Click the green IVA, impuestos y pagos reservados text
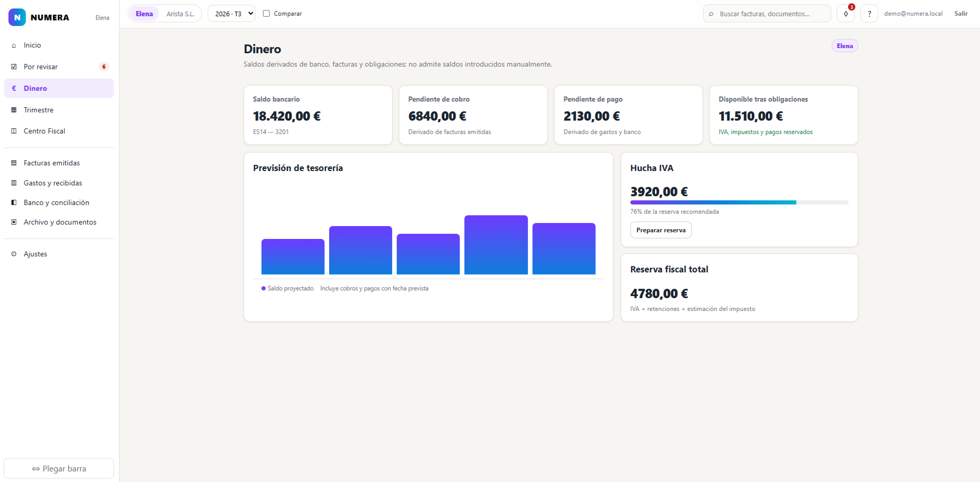 click(766, 132)
